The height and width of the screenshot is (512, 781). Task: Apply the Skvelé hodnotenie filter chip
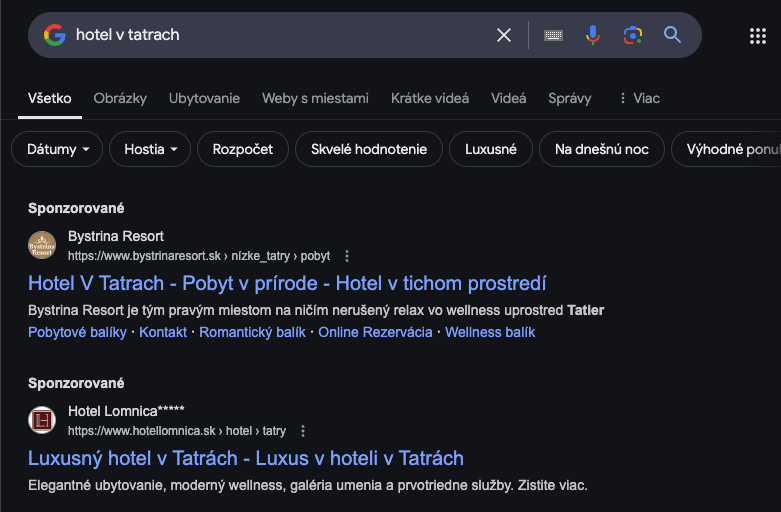369,149
